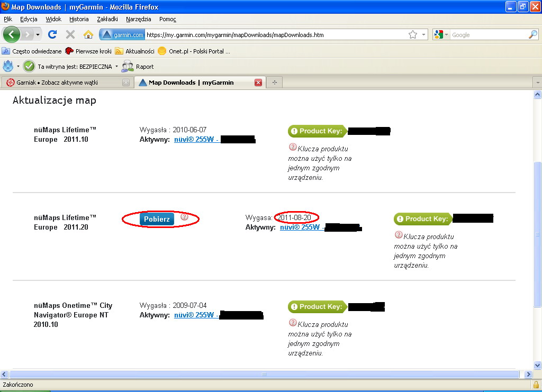The height and width of the screenshot is (392, 542).
Task: Open the Historia menu
Action: click(79, 19)
